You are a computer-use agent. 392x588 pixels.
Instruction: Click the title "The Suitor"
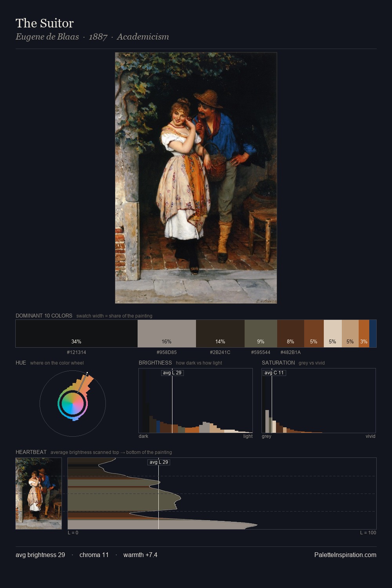[45, 23]
